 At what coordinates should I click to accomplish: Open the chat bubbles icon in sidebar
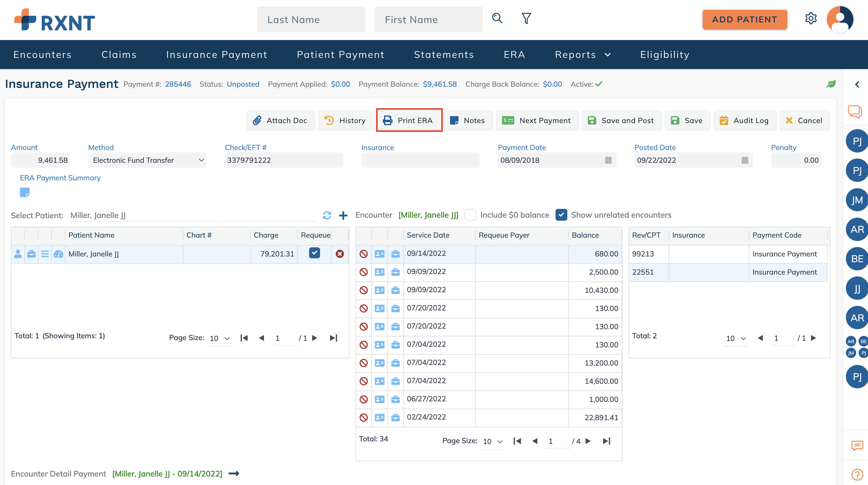tap(855, 111)
